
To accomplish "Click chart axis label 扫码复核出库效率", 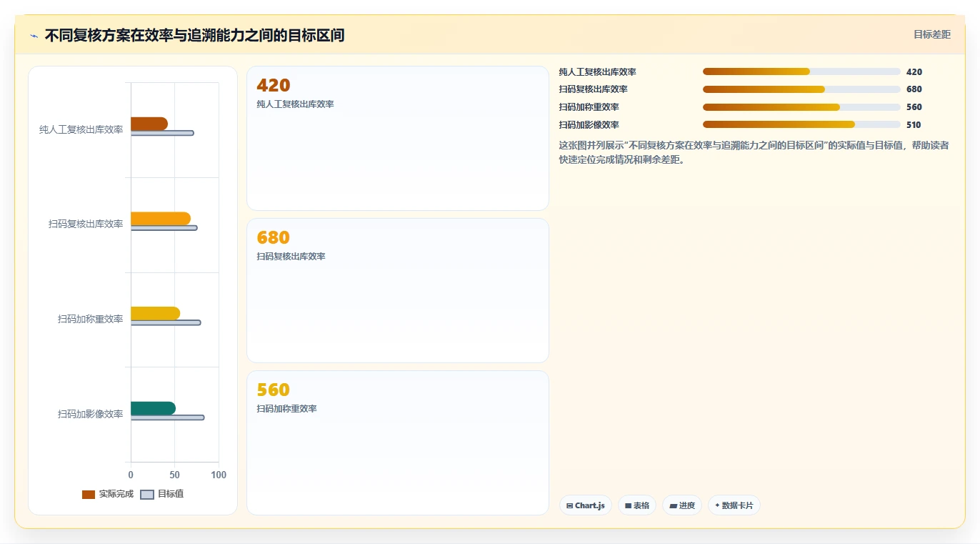I will [x=86, y=224].
